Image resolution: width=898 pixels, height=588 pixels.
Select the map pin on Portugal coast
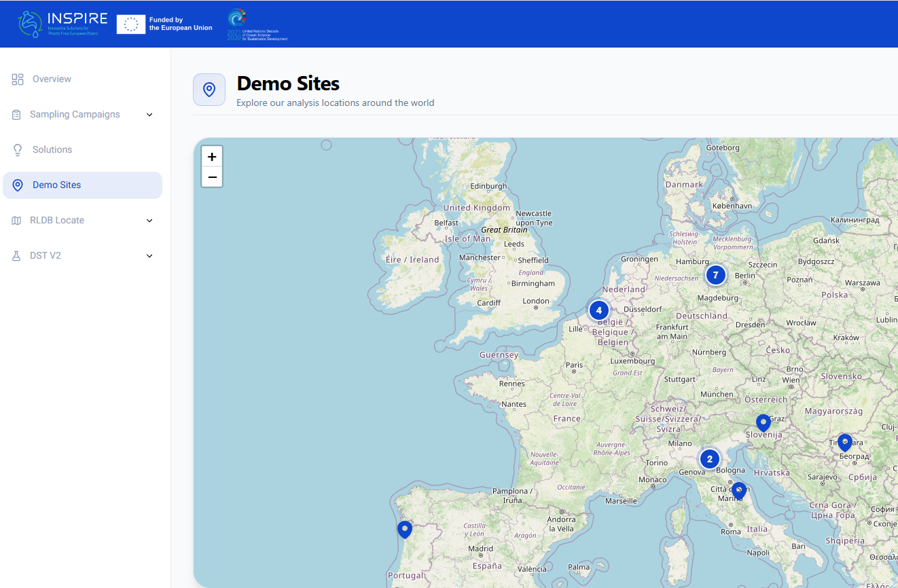(405, 530)
